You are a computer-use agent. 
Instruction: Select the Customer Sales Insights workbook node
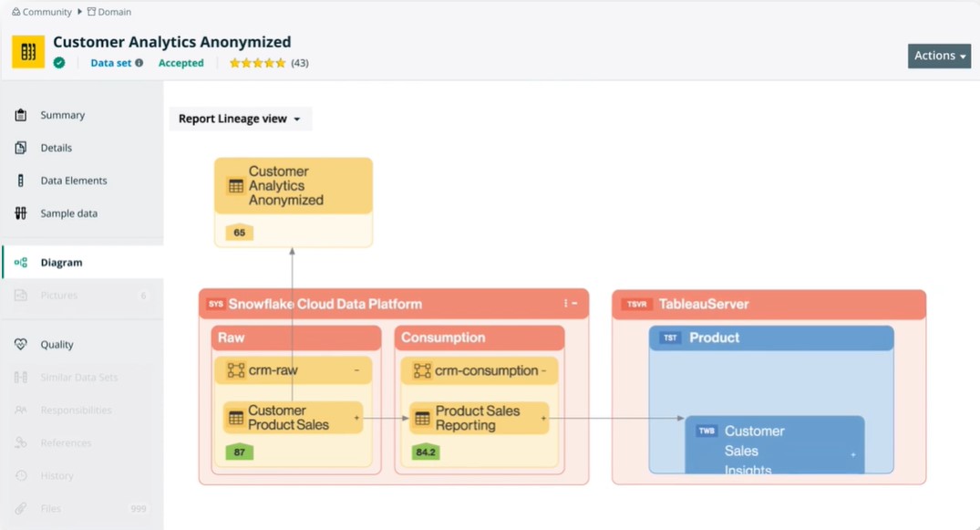[x=775, y=445]
